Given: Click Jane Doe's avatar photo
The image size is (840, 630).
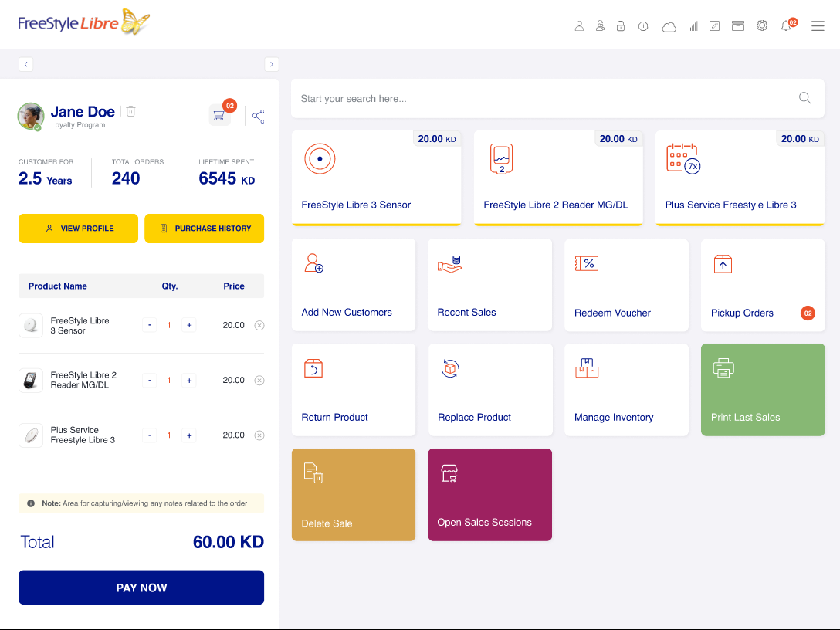Looking at the screenshot, I should pyautogui.click(x=31, y=117).
